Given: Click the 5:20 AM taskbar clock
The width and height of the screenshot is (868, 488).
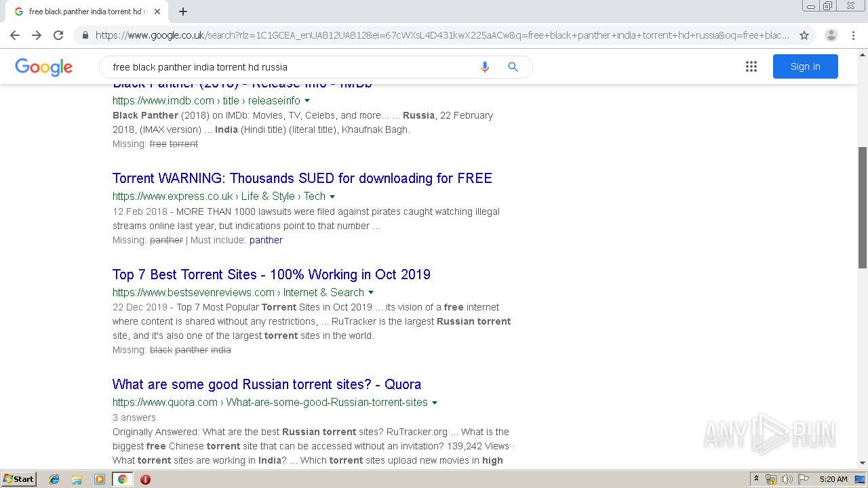Looking at the screenshot, I should click(x=833, y=479).
